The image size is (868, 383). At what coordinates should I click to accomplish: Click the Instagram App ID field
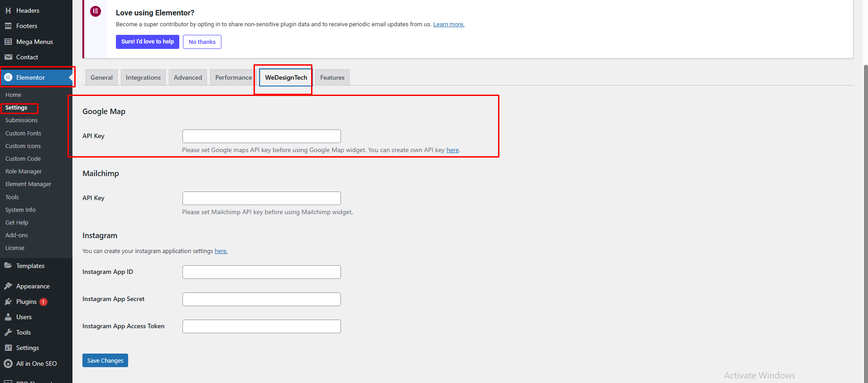(x=262, y=272)
